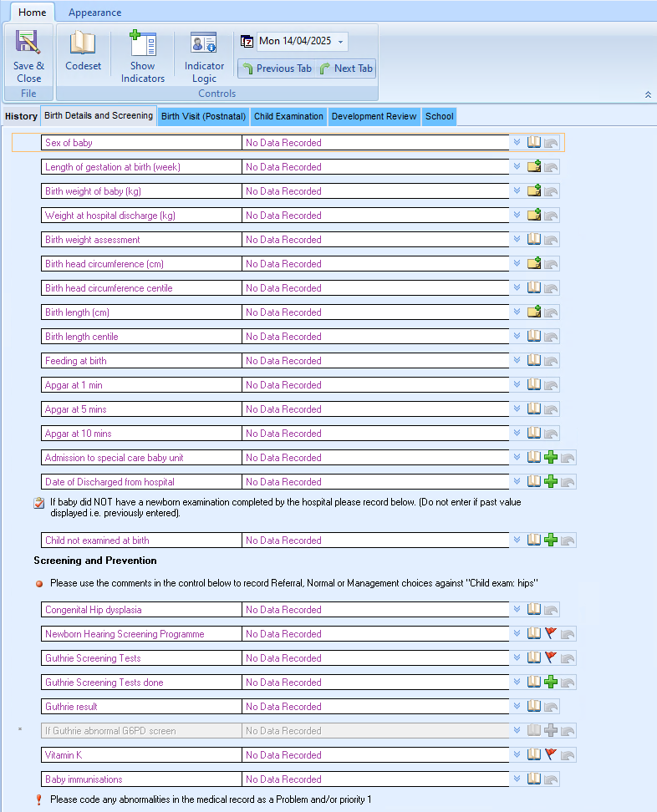Click the Sex of baby value field
The image size is (657, 812).
375,142
